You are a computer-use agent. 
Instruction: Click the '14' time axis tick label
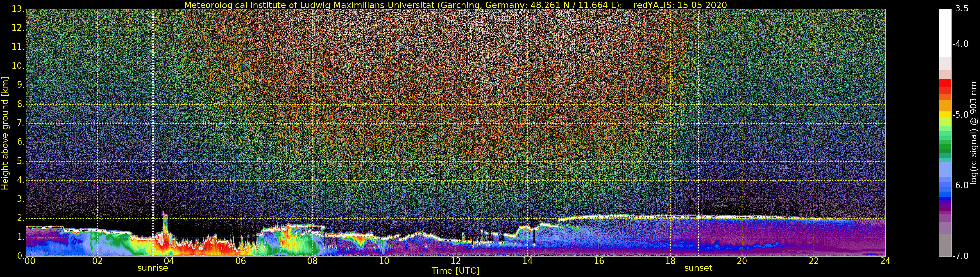pos(527,261)
